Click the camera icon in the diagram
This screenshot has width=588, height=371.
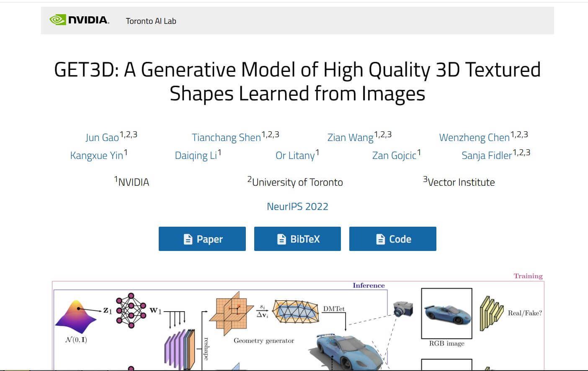pyautogui.click(x=403, y=309)
